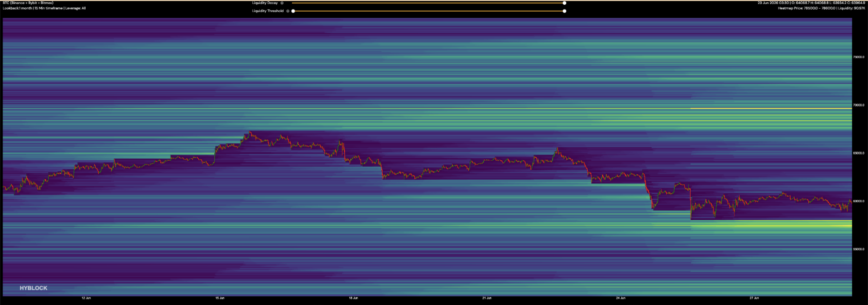
Task: Click the 'BTC (Binance + Bybit + Bitmex)' title
Action: [28, 3]
